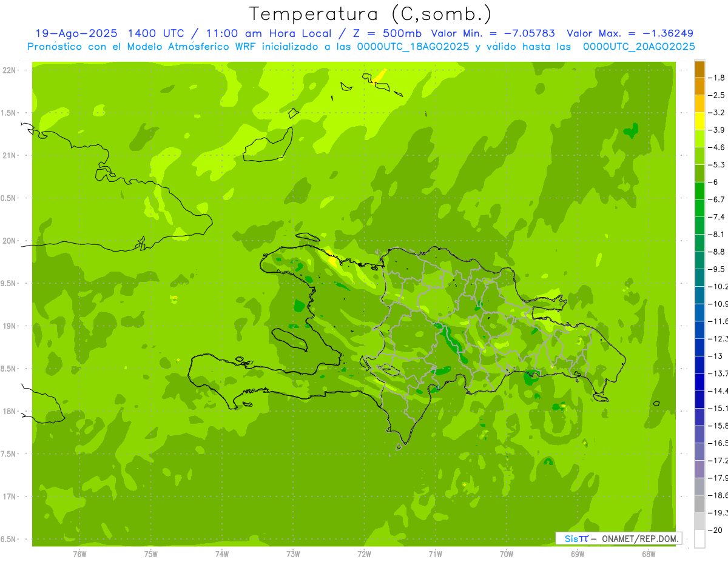Viewport: 728px width, 562px height.
Task: Click the "-13" color scale label
Action: tap(715, 356)
